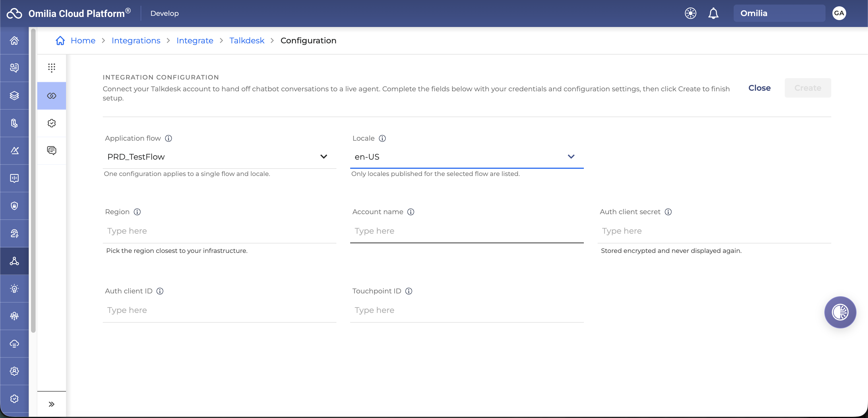Click the Develop label in header
The image size is (868, 418).
coord(164,13)
